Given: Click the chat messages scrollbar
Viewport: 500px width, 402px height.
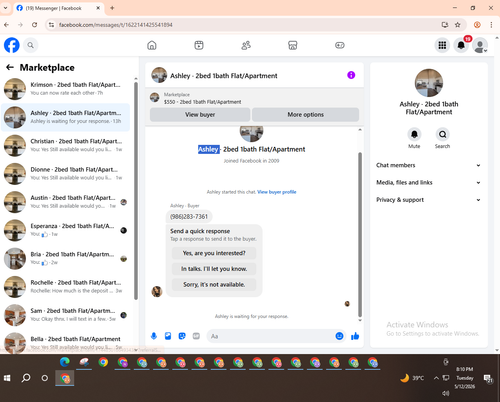Looking at the screenshot, I should coord(360,235).
